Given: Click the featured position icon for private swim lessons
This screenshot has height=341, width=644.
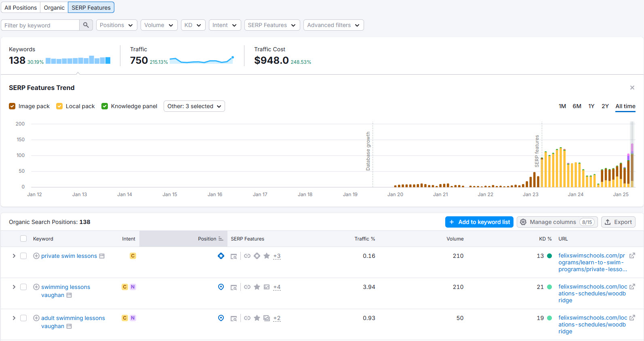Looking at the screenshot, I should coord(221,256).
